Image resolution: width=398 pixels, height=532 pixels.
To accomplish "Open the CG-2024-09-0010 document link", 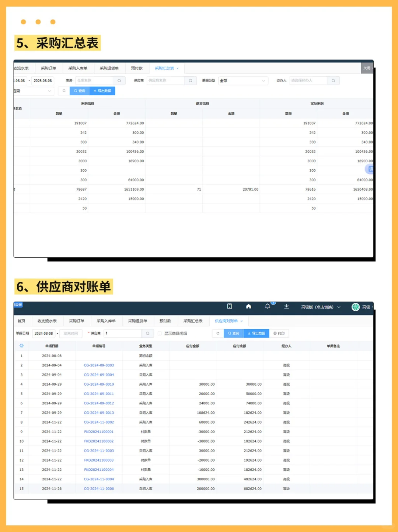I will point(98,384).
